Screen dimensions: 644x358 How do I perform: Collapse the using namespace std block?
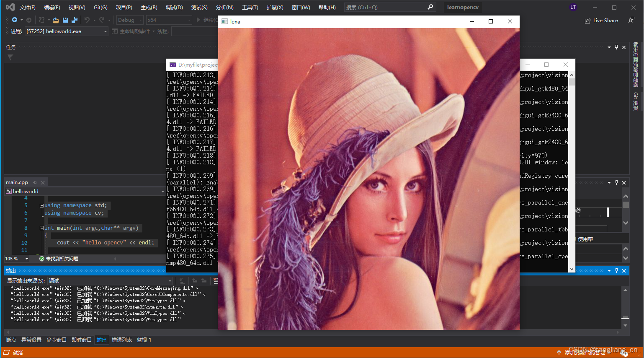tap(41, 205)
